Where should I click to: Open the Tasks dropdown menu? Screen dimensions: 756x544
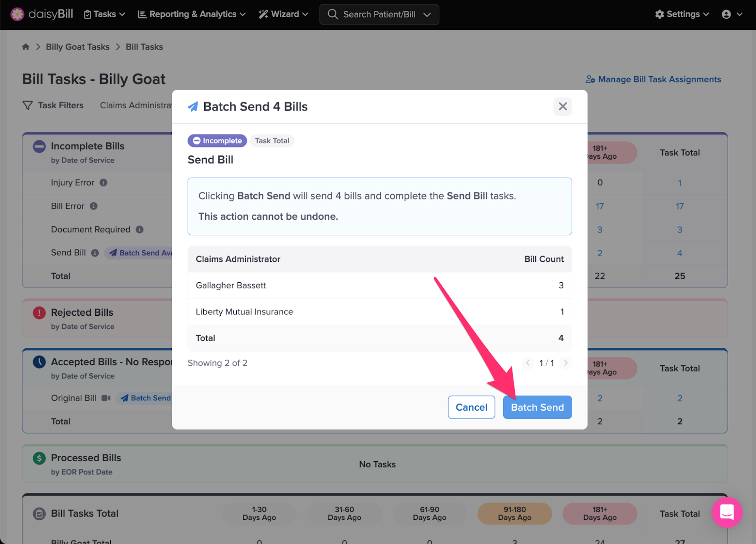[x=104, y=14]
